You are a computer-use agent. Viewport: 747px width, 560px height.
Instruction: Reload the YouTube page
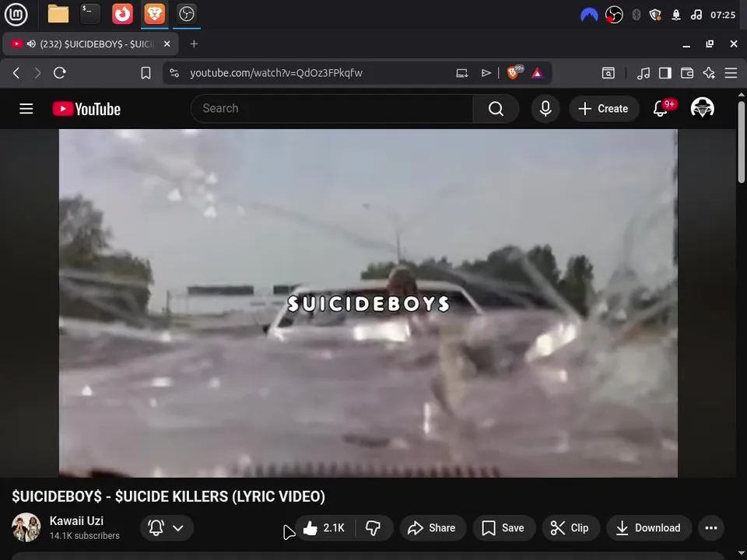(x=60, y=73)
